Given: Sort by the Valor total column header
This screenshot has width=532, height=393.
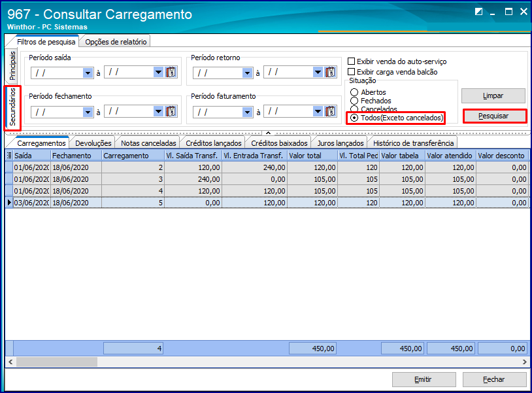Looking at the screenshot, I should pos(312,156).
